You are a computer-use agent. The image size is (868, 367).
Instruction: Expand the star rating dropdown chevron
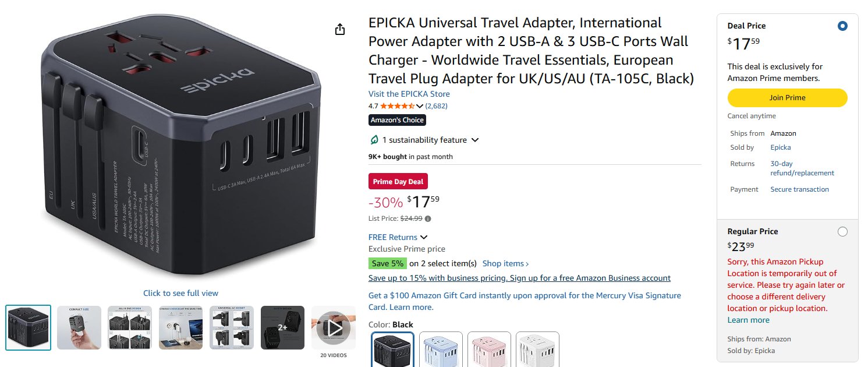click(420, 106)
